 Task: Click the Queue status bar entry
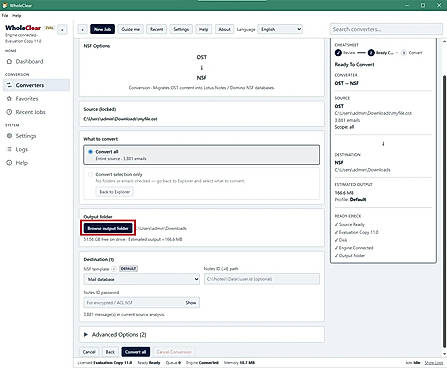click(173, 362)
